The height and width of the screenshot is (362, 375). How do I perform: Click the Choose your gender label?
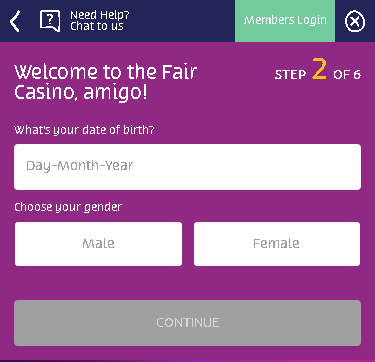click(68, 207)
